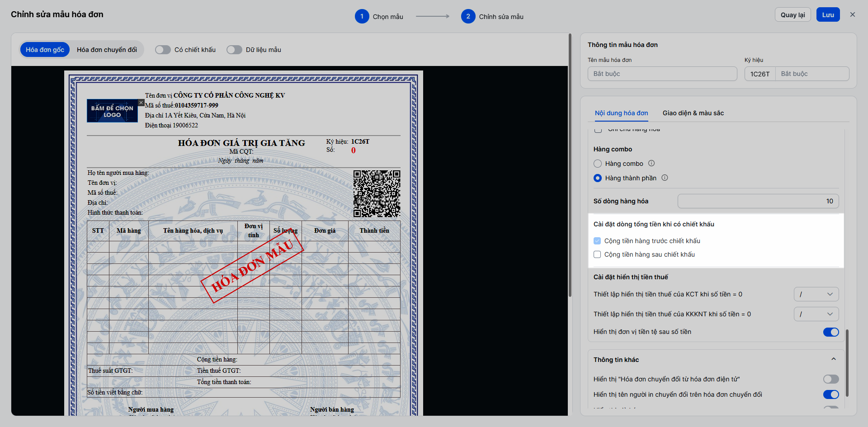This screenshot has width=868, height=427.
Task: Enable Hiển thị Hóa đơn chuyển đổi từ hóa đơn điện tử
Action: (831, 379)
